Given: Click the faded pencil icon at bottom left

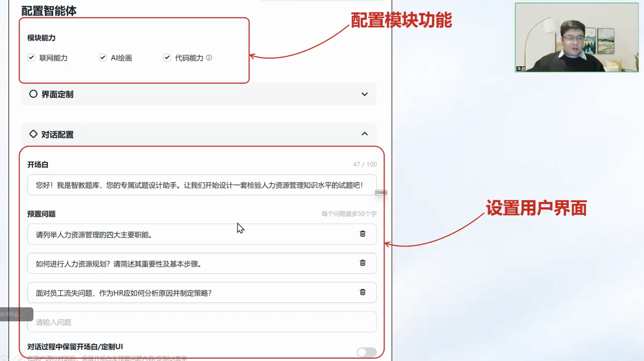Looking at the screenshot, I should [19, 359].
